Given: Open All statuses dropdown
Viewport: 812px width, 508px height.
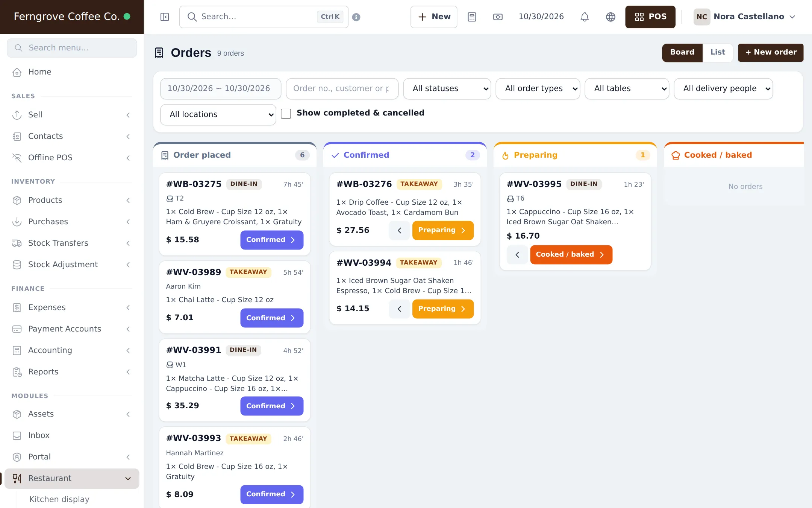Looking at the screenshot, I should click(447, 89).
